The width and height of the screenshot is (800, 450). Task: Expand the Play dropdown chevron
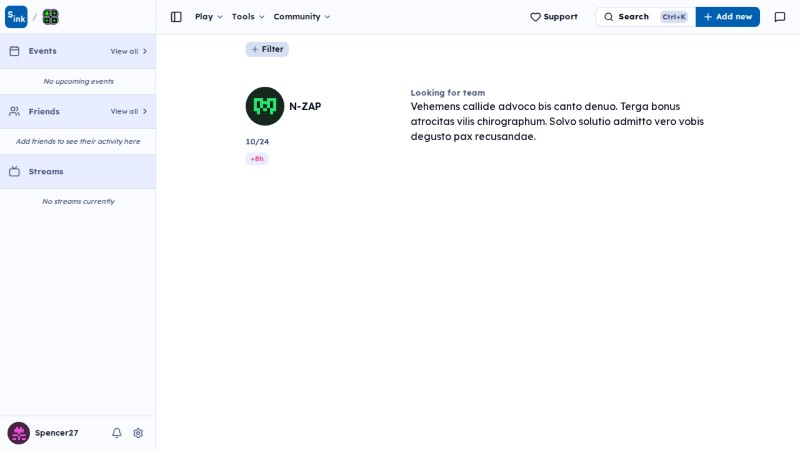coord(220,17)
